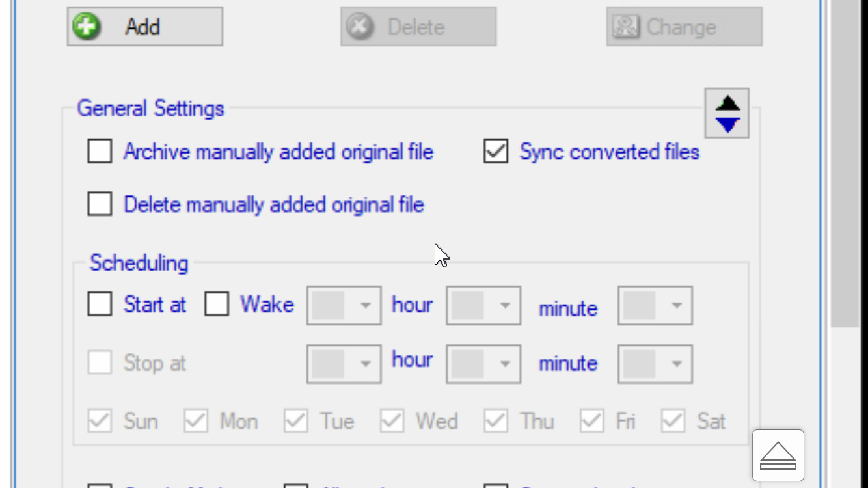Click the Add button label
Viewport: 868px width, 488px height.
tap(142, 27)
